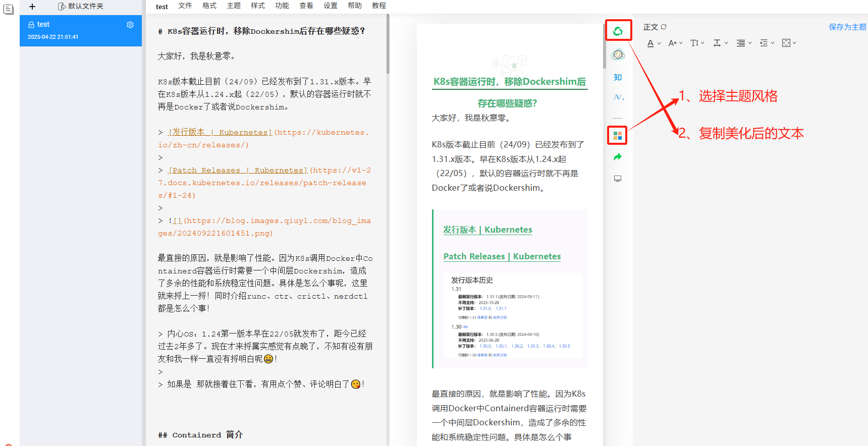Open the 格式 menu

click(209, 6)
